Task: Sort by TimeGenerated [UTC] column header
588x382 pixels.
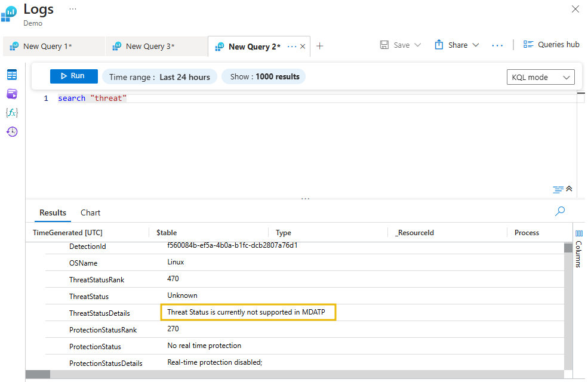Action: (67, 232)
